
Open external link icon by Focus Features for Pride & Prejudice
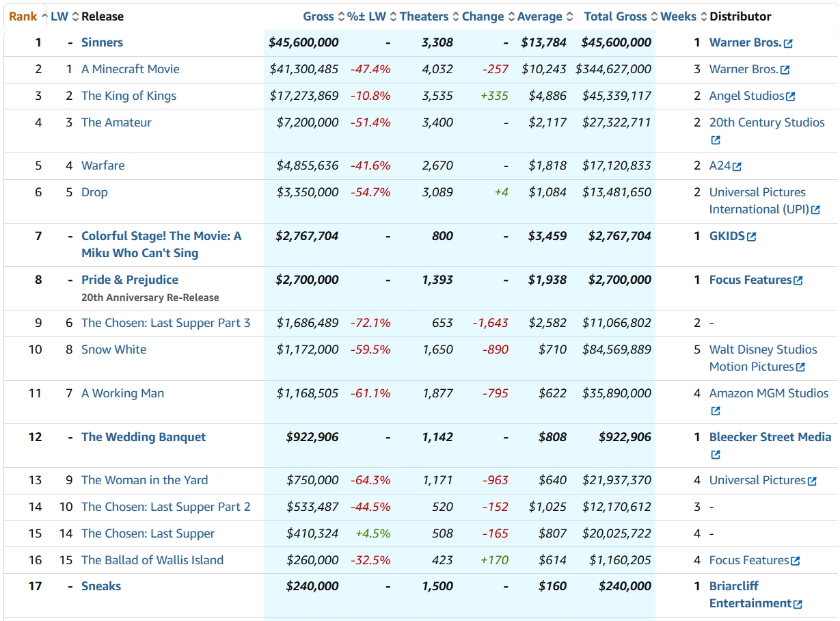(x=798, y=281)
